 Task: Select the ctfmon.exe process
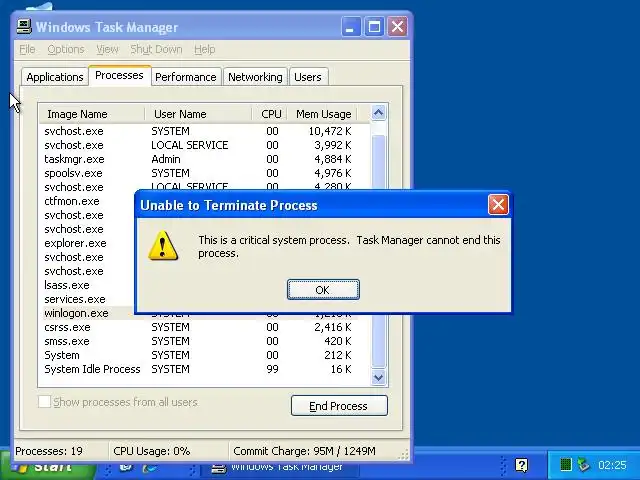pos(72,201)
